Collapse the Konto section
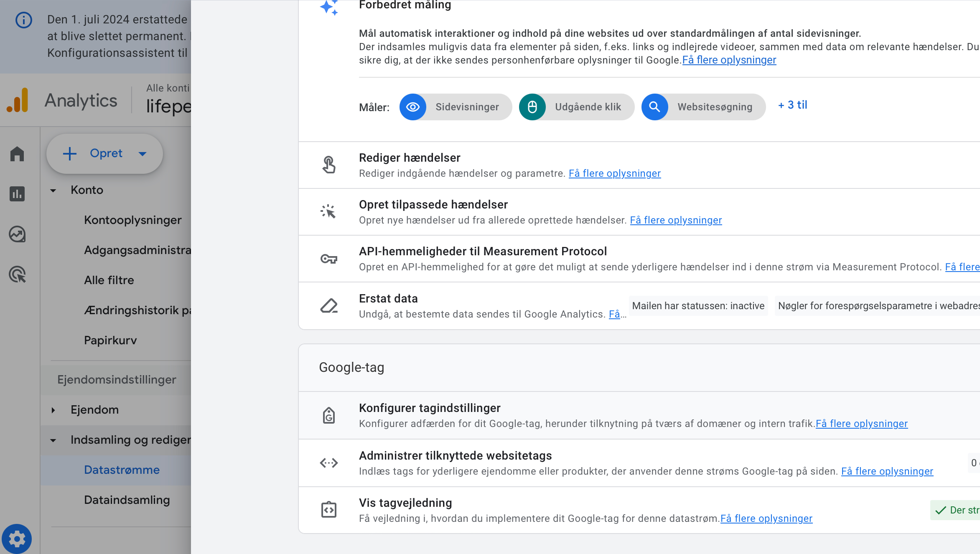 point(53,191)
